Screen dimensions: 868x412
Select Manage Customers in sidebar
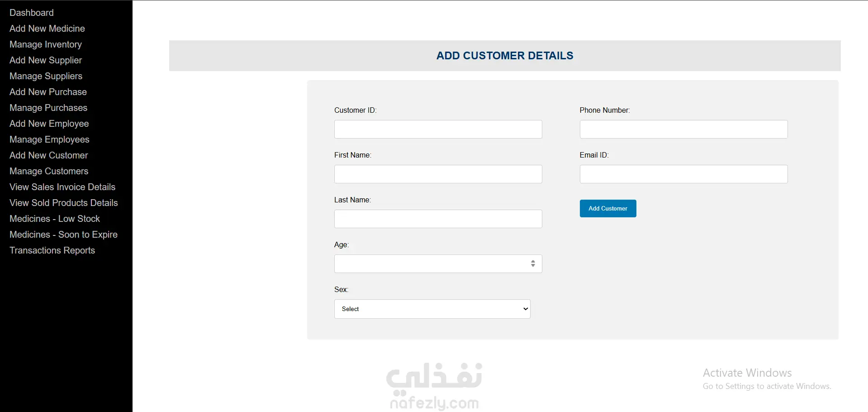[49, 171]
